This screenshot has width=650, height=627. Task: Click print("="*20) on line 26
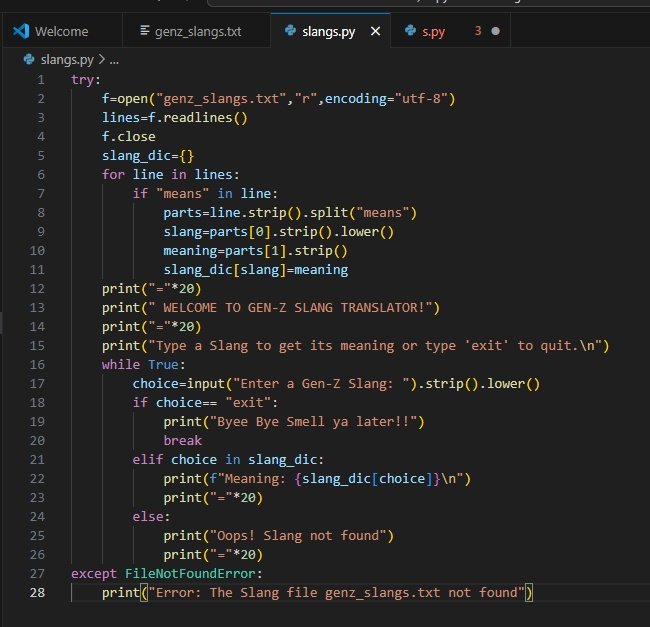pyautogui.click(x=213, y=554)
